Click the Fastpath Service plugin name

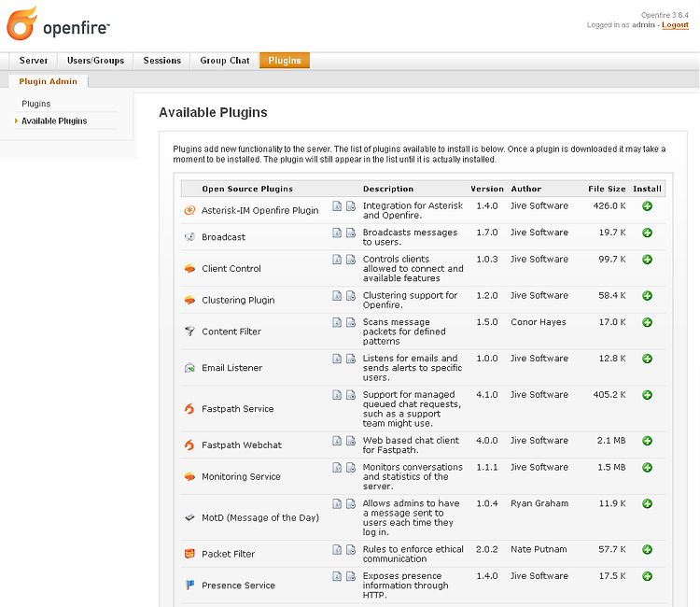pos(237,409)
